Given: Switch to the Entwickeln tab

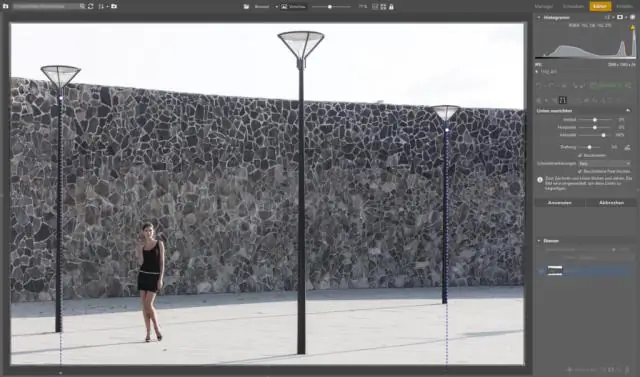Looking at the screenshot, I should [x=573, y=7].
